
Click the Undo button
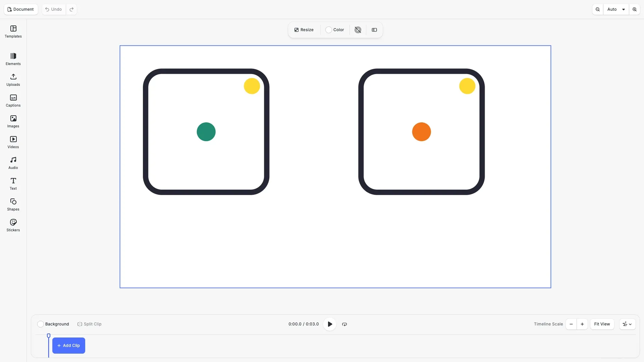click(54, 9)
